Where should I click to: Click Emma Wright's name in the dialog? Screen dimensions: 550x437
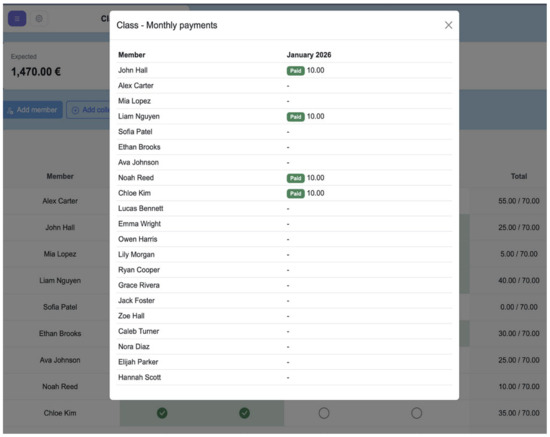tap(139, 224)
